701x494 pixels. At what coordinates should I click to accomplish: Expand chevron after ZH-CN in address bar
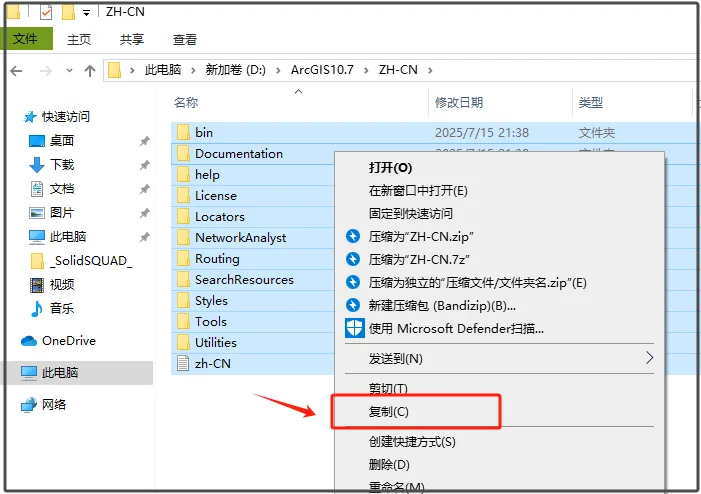(x=430, y=71)
